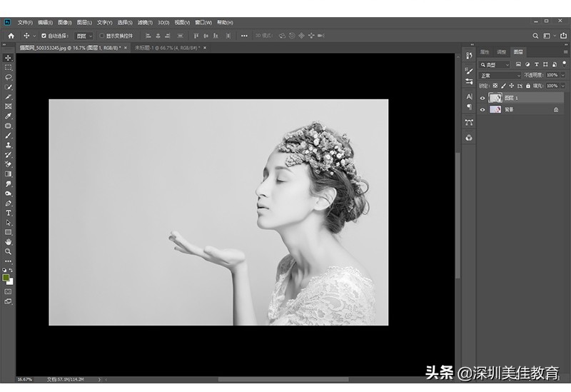Viewport: 571px width, 392px height.
Task: Align right edges in options bar
Action: [x=168, y=36]
